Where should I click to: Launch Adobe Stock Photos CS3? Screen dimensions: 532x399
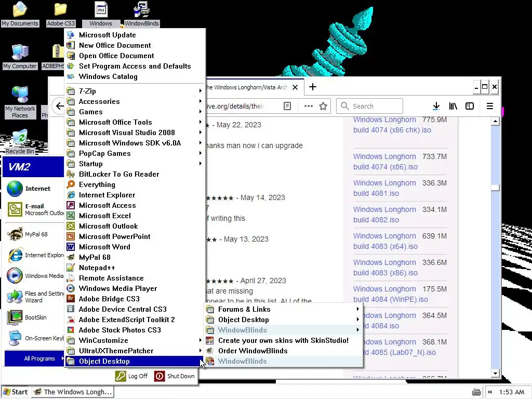(135, 330)
